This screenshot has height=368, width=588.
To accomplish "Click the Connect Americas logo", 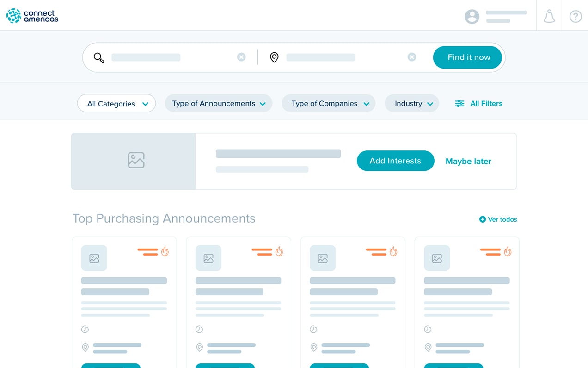I will tap(32, 16).
